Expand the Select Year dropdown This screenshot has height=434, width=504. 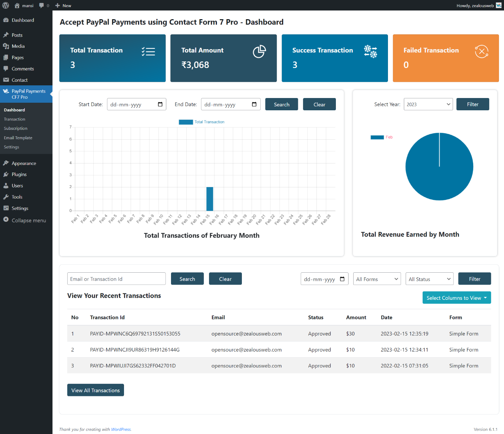tap(428, 105)
